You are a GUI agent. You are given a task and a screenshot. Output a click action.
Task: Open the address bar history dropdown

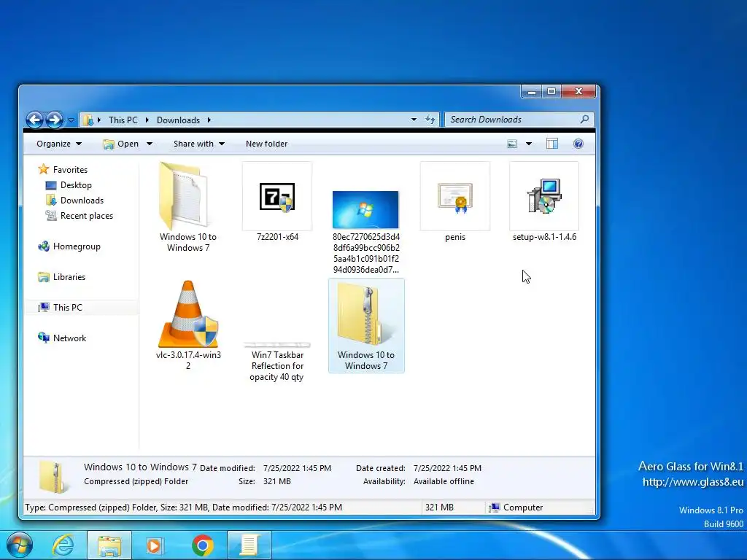pyautogui.click(x=414, y=120)
